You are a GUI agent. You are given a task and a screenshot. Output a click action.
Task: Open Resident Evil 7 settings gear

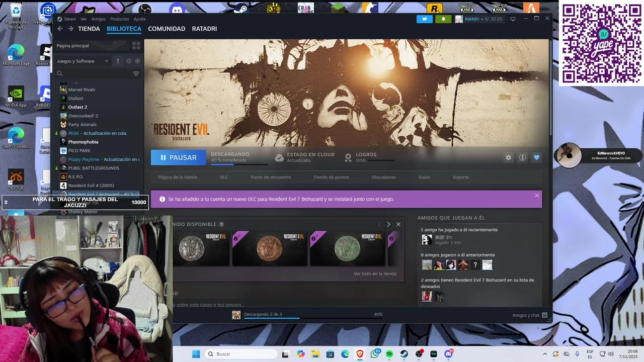click(508, 157)
